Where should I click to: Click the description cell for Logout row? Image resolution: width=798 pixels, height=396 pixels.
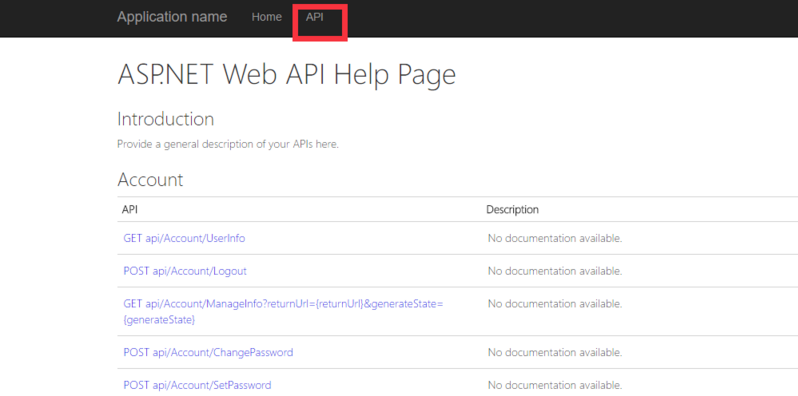tap(555, 271)
